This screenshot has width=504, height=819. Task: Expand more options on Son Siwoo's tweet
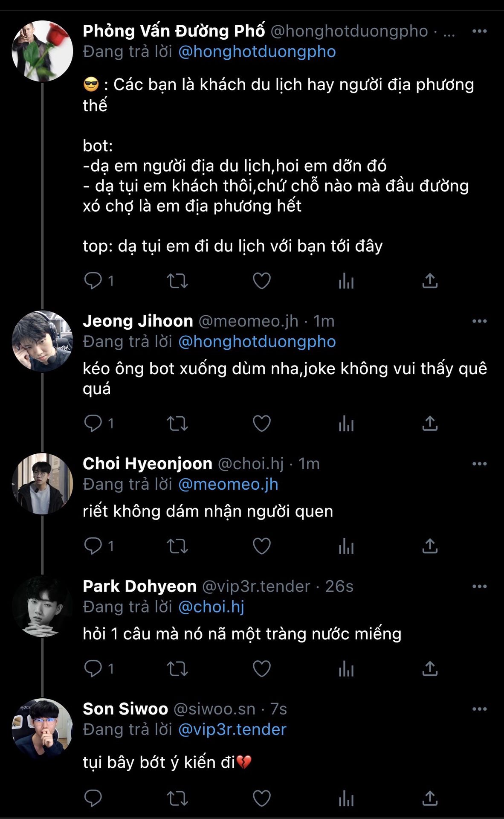pos(479,709)
